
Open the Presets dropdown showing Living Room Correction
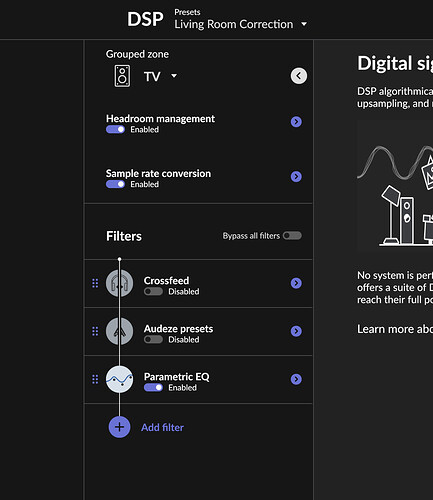coord(240,24)
